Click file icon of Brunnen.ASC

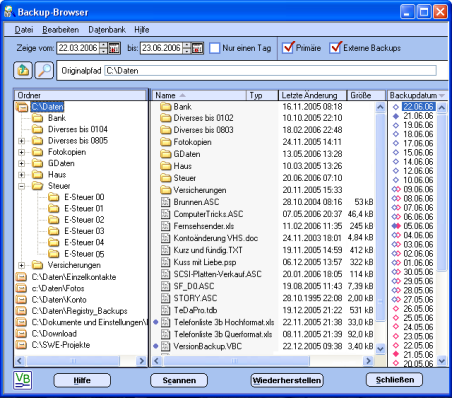tap(166, 202)
